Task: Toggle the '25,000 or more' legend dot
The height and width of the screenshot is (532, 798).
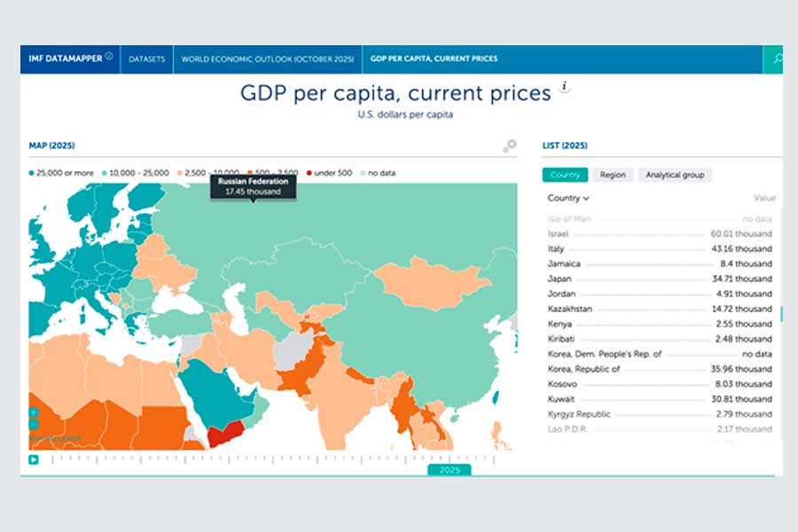Action: coord(33,173)
